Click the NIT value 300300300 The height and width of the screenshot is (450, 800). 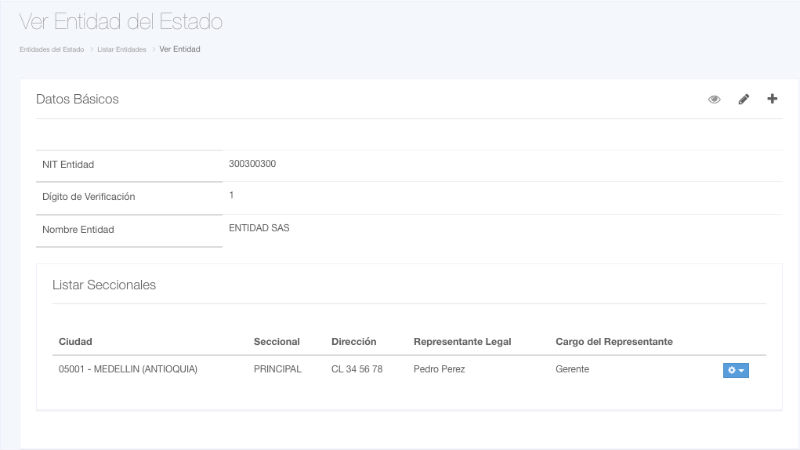252,164
